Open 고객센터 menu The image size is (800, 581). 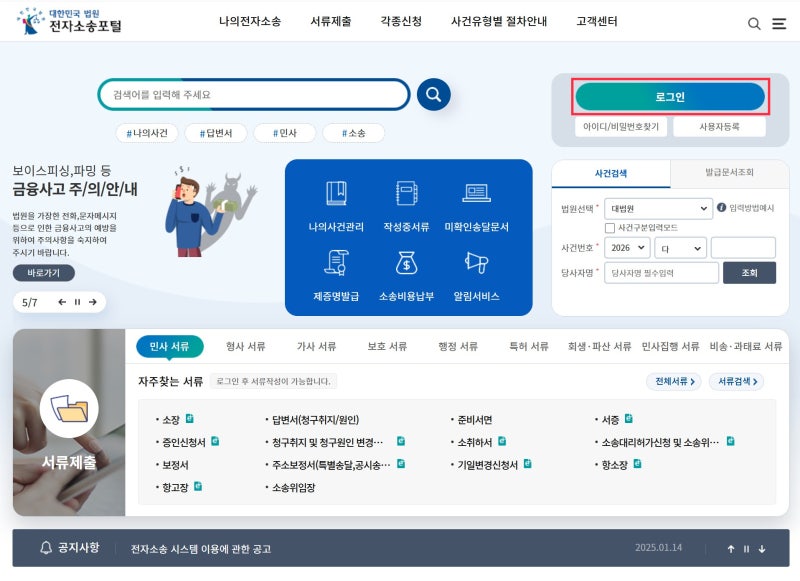597,21
